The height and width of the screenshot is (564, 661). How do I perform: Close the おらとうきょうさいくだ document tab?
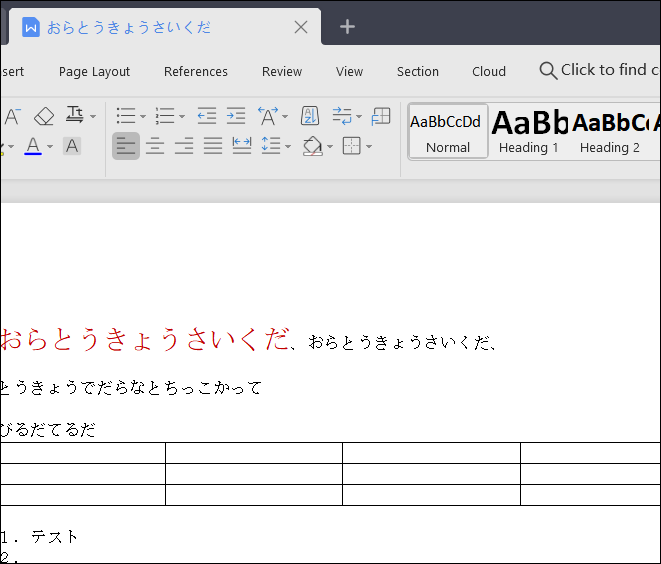point(301,27)
